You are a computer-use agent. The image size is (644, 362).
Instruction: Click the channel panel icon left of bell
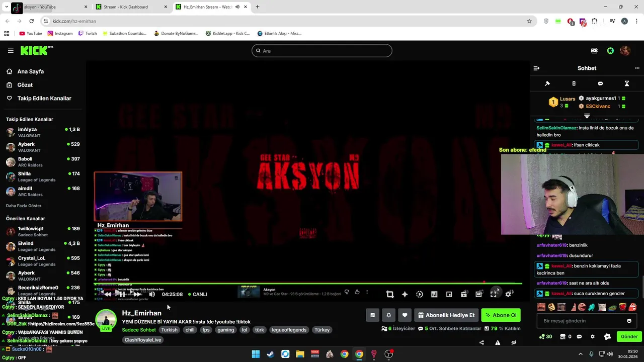(x=372, y=315)
